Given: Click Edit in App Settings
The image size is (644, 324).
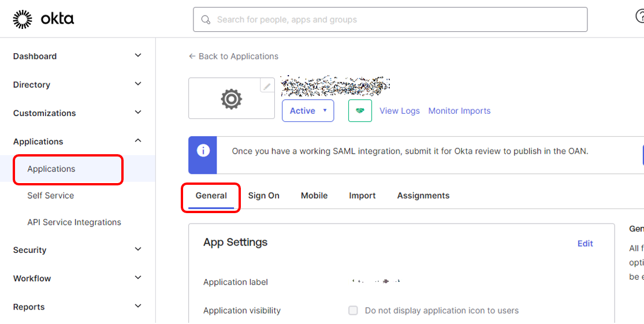Looking at the screenshot, I should [x=585, y=244].
